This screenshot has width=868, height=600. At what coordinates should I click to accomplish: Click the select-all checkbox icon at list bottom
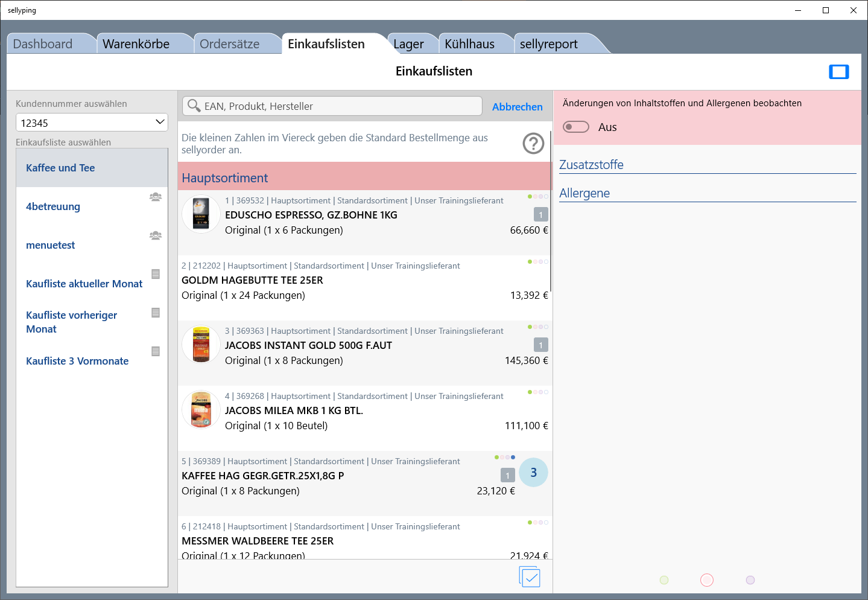click(530, 577)
